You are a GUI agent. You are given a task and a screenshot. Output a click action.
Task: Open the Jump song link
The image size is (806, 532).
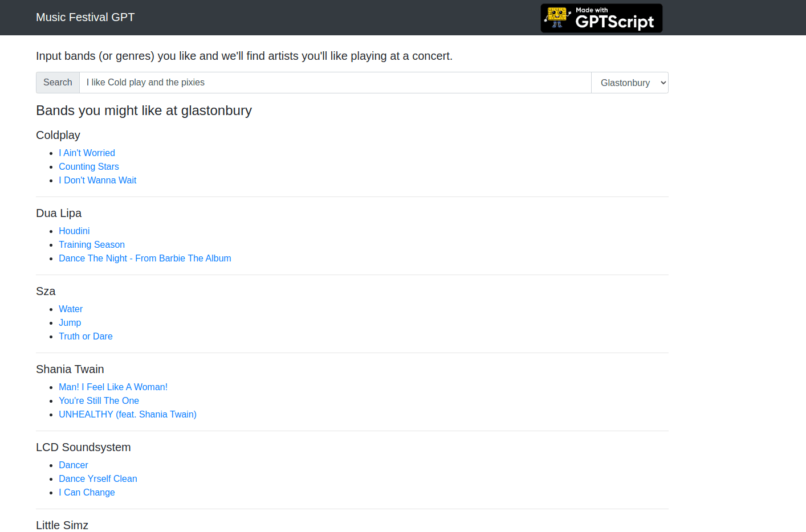70,322
